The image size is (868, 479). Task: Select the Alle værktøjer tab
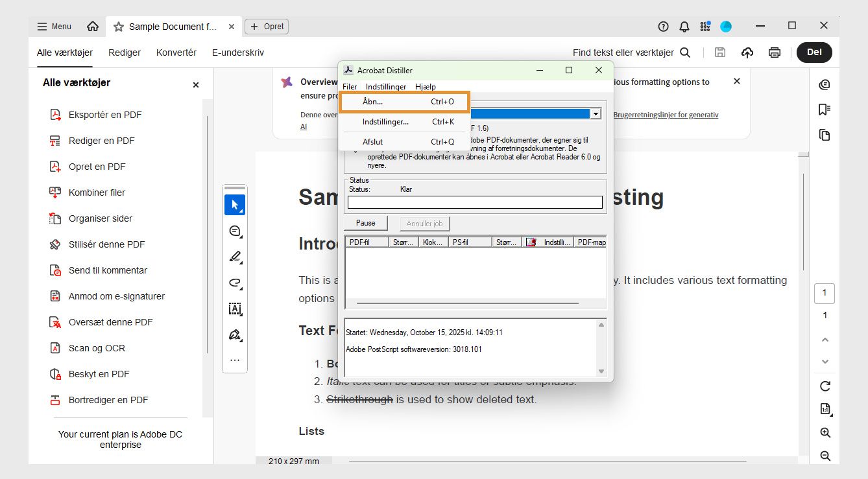point(65,53)
